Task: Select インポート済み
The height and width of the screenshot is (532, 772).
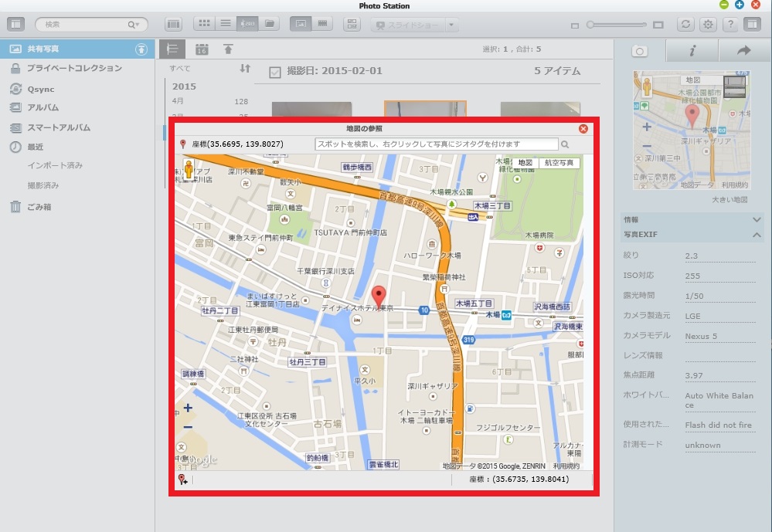Action: [x=55, y=165]
